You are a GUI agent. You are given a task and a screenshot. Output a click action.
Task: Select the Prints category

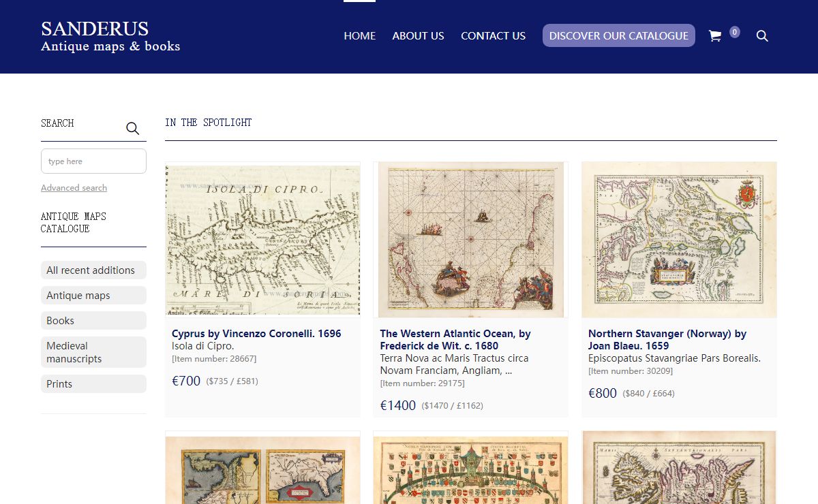93,384
